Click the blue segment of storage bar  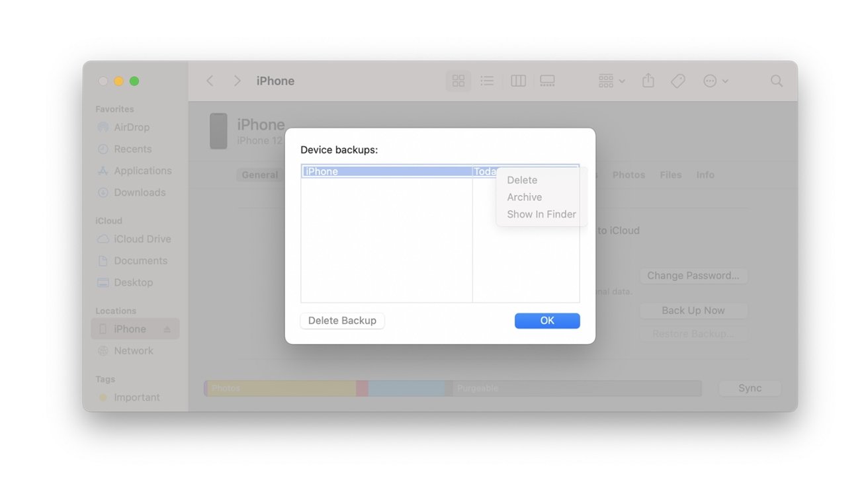click(406, 388)
